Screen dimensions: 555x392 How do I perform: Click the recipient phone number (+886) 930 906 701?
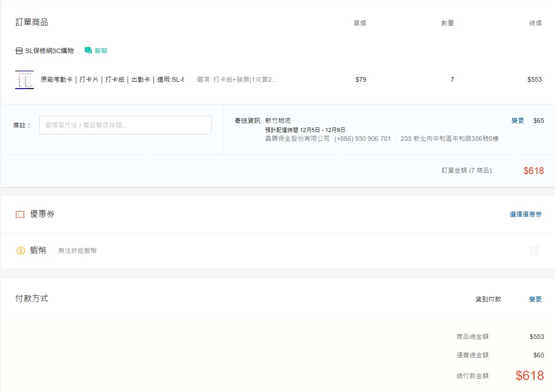tap(363, 139)
